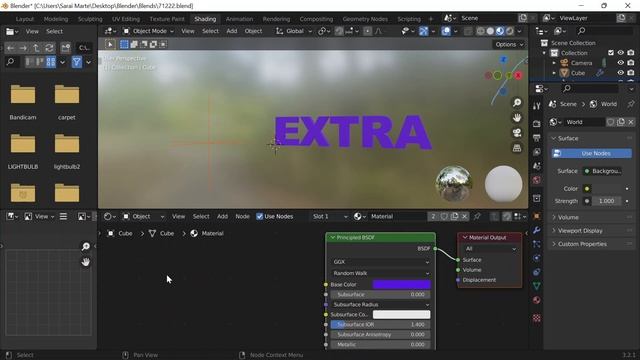Go to parent directory in file browser
Image resolution: width=640 pixels, height=360 pixels.
tap(36, 48)
